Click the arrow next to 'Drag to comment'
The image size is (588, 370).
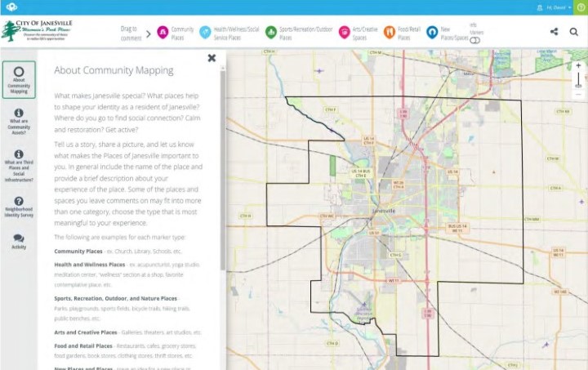point(149,34)
